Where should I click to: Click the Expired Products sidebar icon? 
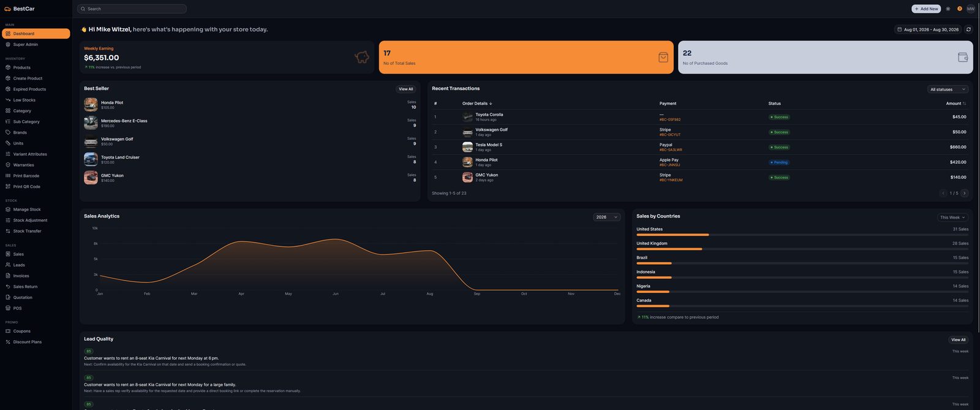pos(8,89)
